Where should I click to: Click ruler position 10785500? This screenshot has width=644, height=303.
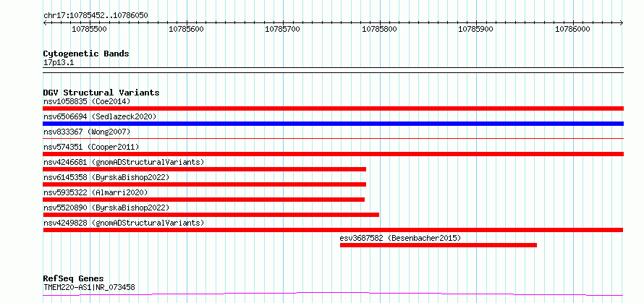tap(89, 29)
